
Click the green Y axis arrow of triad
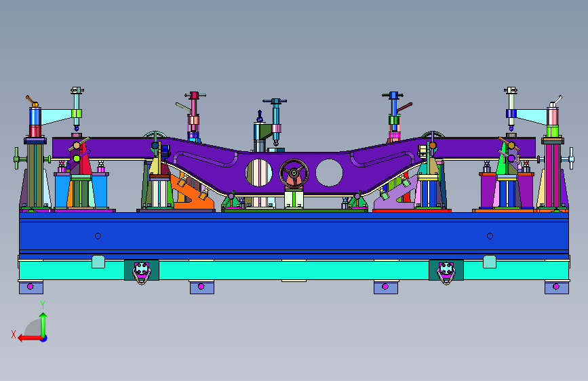click(x=43, y=324)
